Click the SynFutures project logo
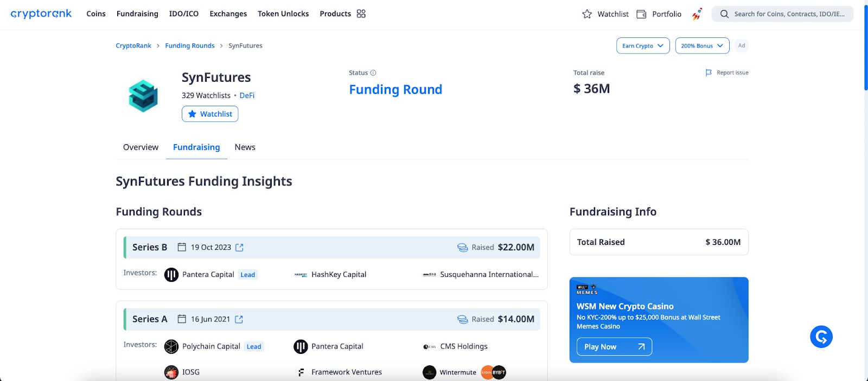The width and height of the screenshot is (868, 381). pos(143,96)
